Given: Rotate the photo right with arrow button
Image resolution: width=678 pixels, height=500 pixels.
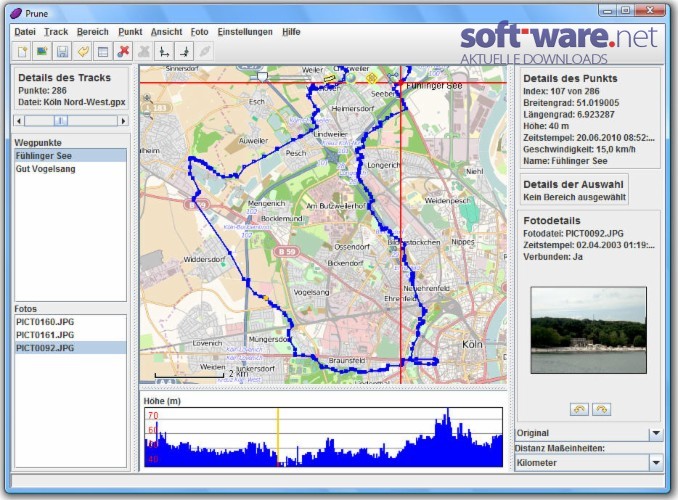Looking at the screenshot, I should point(601,409).
